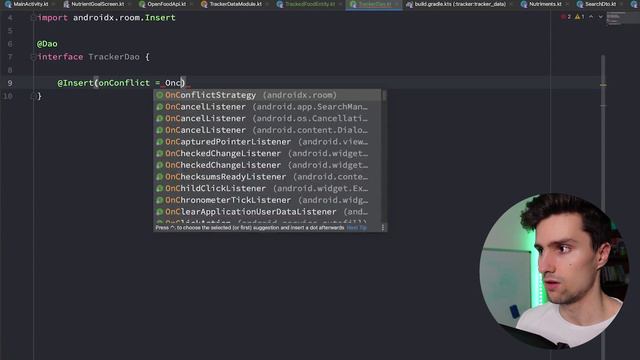Click the icon next to OnConflictStrategy suggestion

[160, 95]
